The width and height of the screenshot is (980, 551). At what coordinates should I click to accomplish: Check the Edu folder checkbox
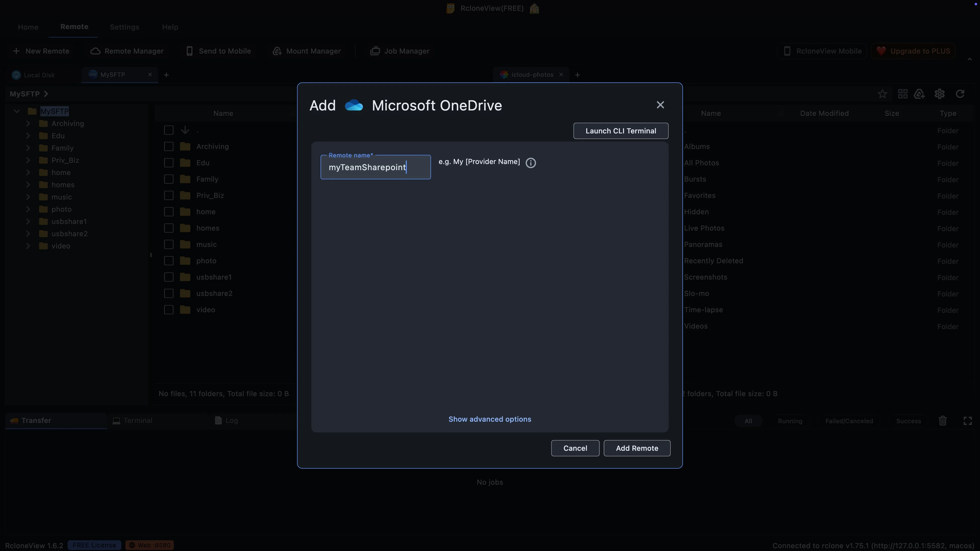click(168, 163)
